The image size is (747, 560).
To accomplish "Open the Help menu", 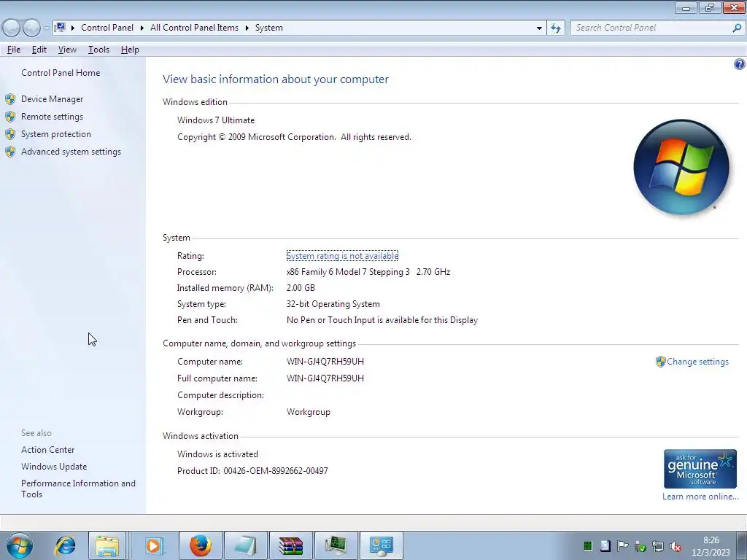I will (x=130, y=50).
